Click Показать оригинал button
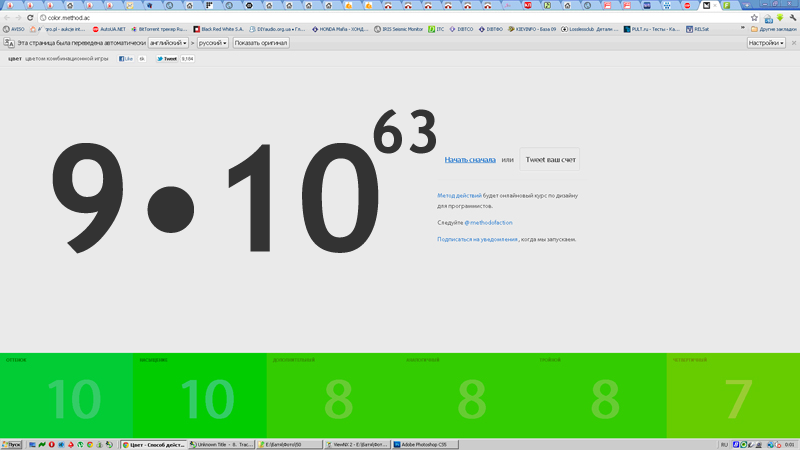Viewport: 800px width, 450px height. [x=261, y=43]
